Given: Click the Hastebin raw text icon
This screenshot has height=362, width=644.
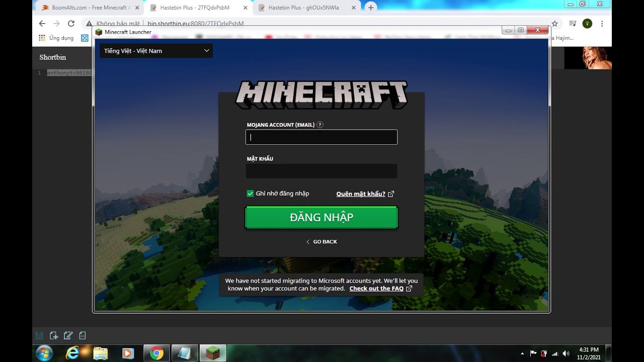Looking at the screenshot, I should (83, 335).
